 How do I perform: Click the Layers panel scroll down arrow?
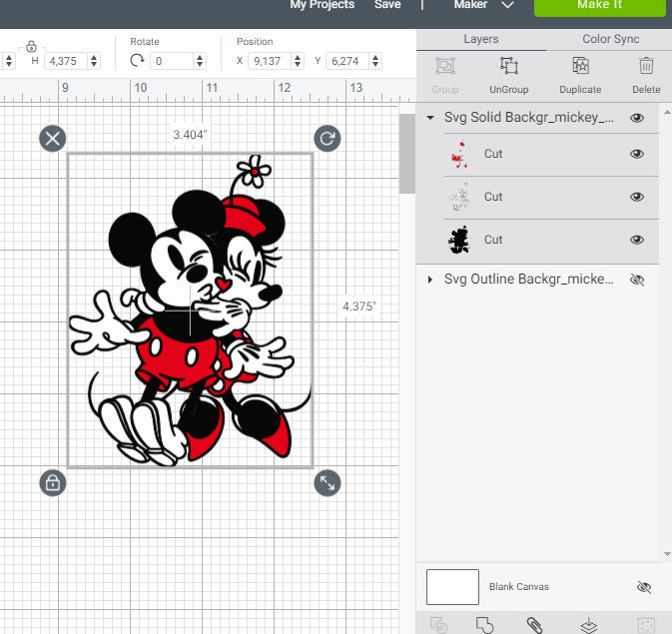coord(667,554)
